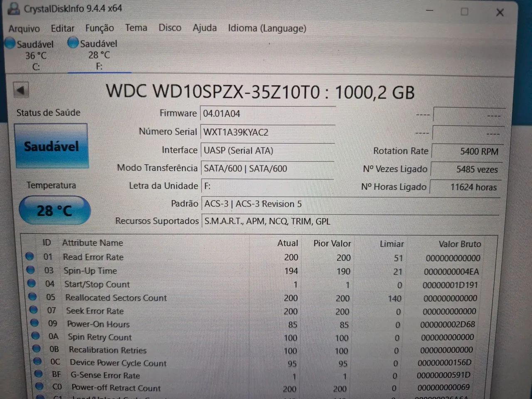Click the Rotation Rate value 5400 RPM
Viewport: 532px width, 399px height.
point(467,151)
